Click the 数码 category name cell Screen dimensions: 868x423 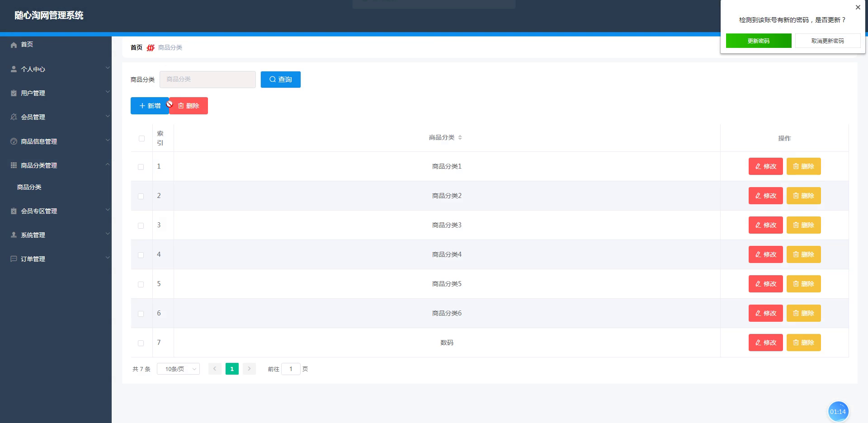pyautogui.click(x=447, y=343)
